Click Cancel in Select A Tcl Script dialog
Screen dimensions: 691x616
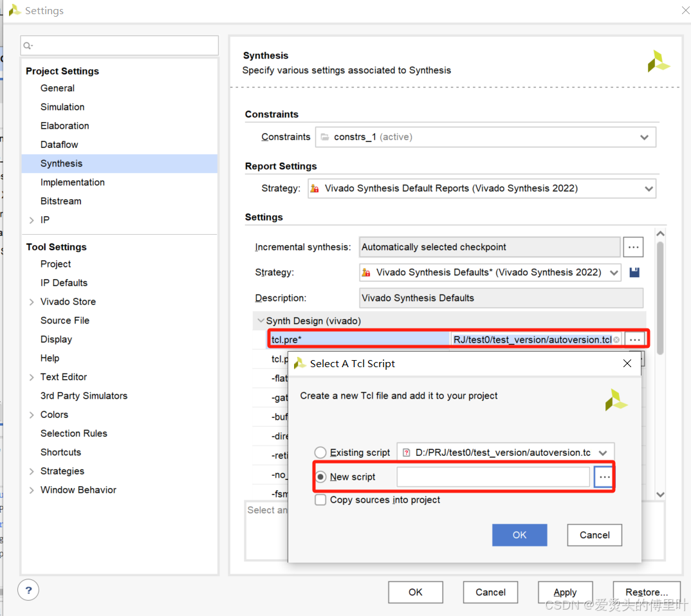tap(594, 535)
